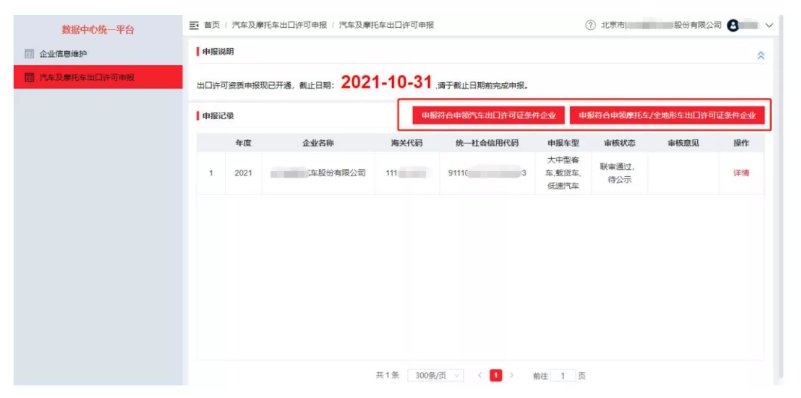Image resolution: width=801 pixels, height=398 pixels.
Task: Go to next page arrow
Action: tap(512, 376)
